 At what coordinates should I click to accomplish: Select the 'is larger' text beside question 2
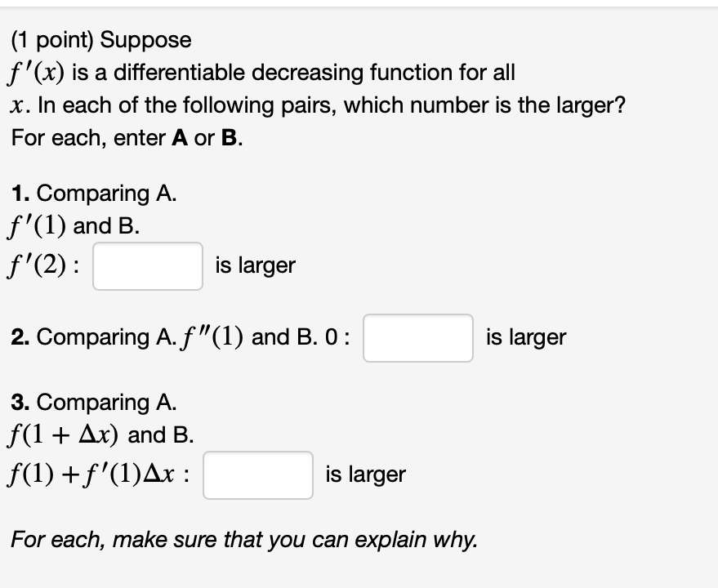[525, 336]
